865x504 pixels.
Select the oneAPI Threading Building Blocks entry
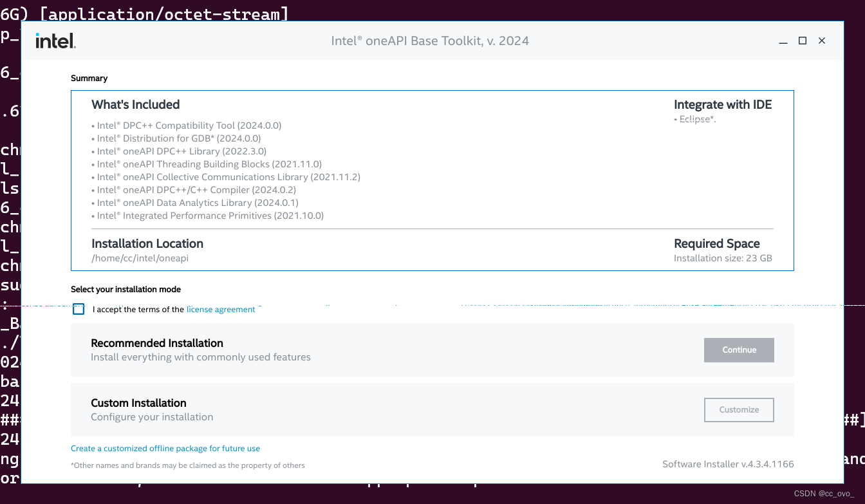206,163
